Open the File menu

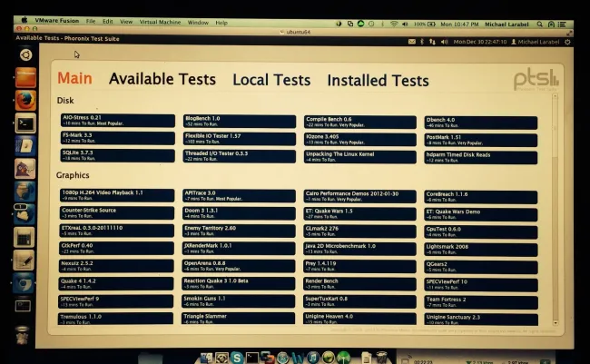point(91,21)
